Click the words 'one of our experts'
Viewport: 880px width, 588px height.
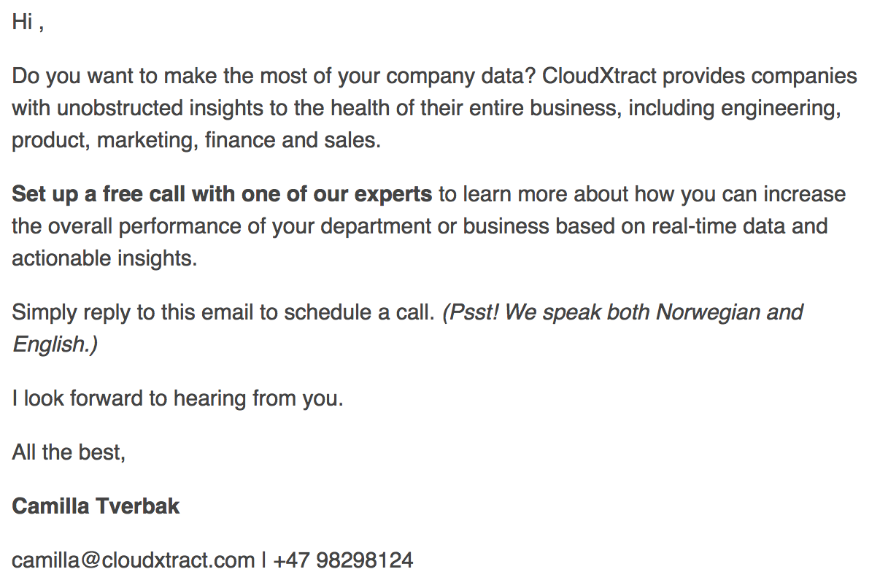pos(342,195)
